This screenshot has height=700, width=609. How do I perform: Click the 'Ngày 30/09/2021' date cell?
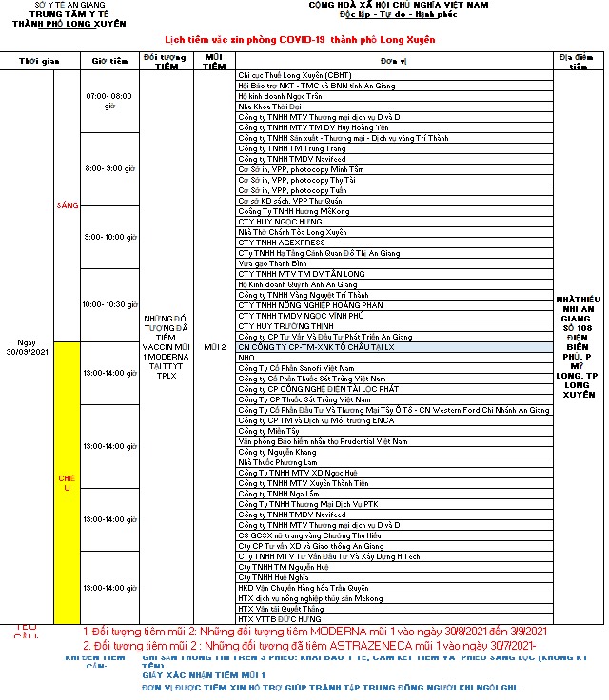point(28,346)
